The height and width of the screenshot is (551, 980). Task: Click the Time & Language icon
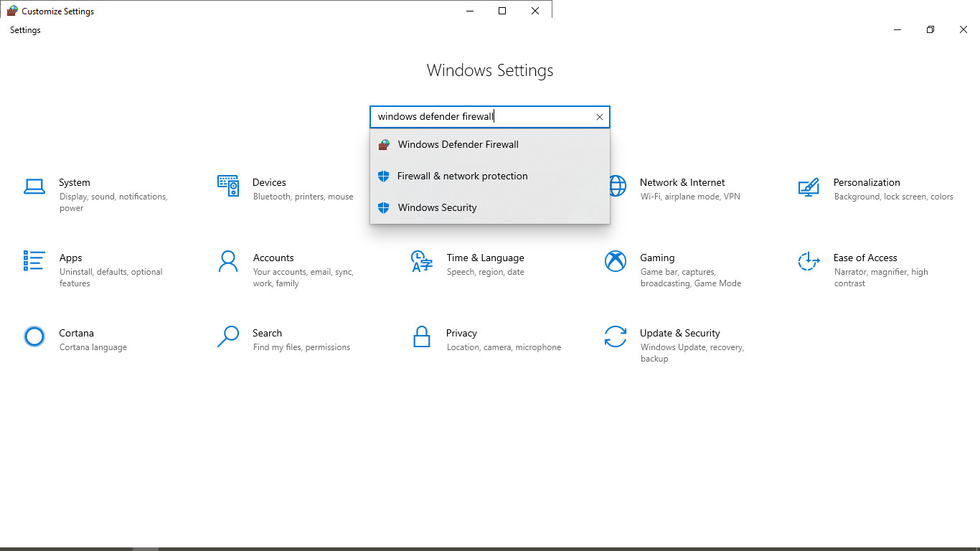click(x=421, y=261)
